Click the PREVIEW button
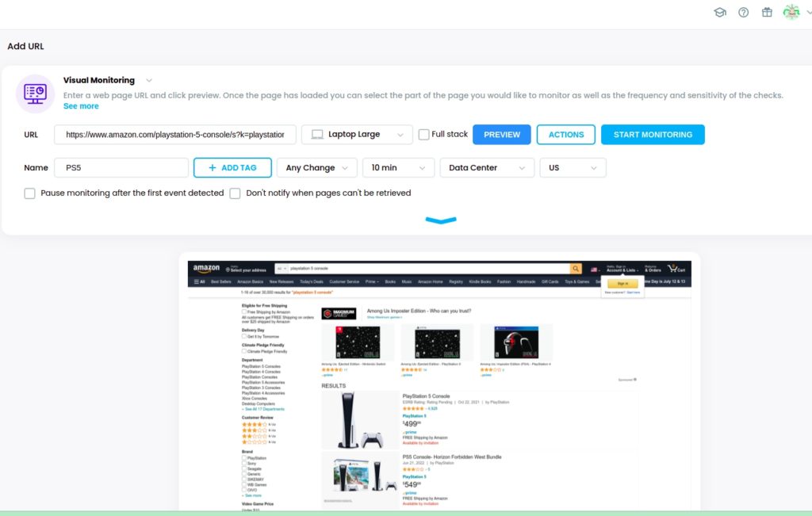 click(x=502, y=135)
